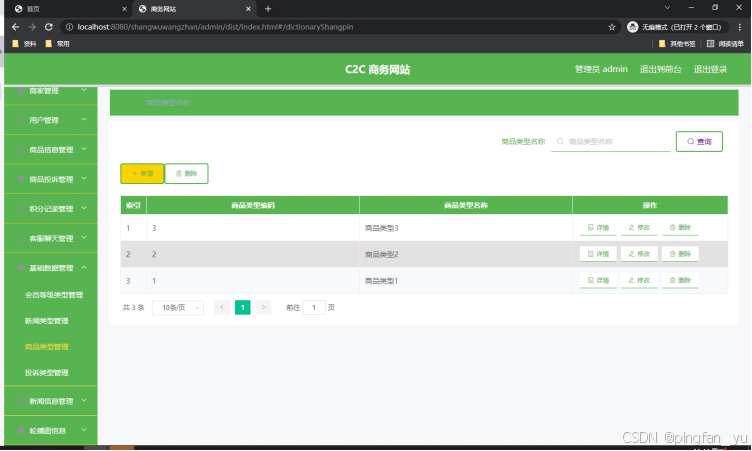Click the C2C 商务网站 header title
This screenshot has width=752, height=451.
pyautogui.click(x=377, y=70)
